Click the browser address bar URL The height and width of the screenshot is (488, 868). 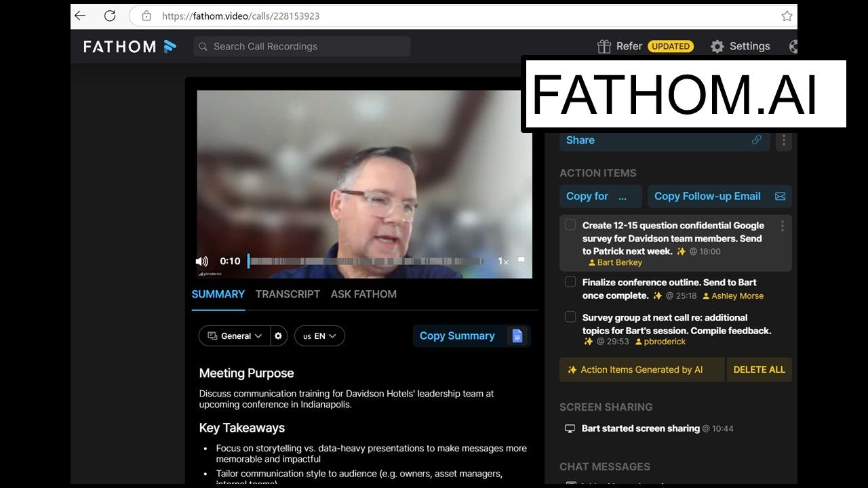coord(241,16)
